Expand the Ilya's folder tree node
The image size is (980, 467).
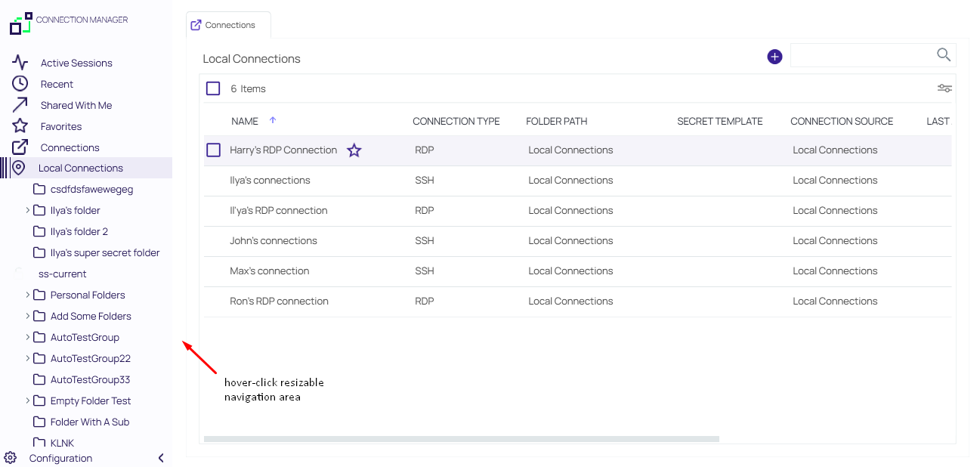[x=28, y=210]
